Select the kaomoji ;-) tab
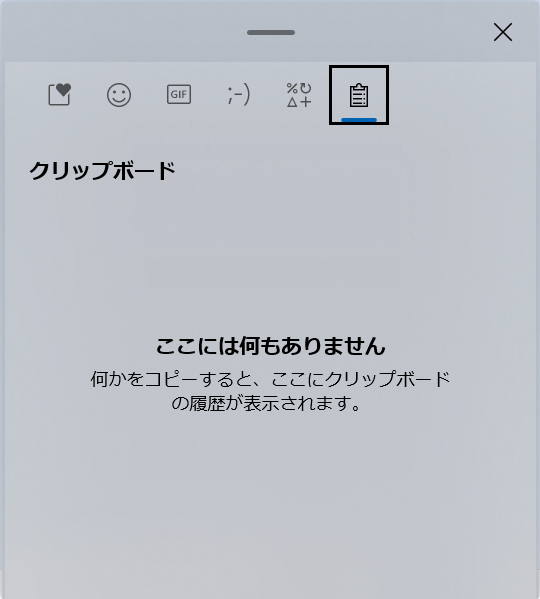 click(239, 94)
